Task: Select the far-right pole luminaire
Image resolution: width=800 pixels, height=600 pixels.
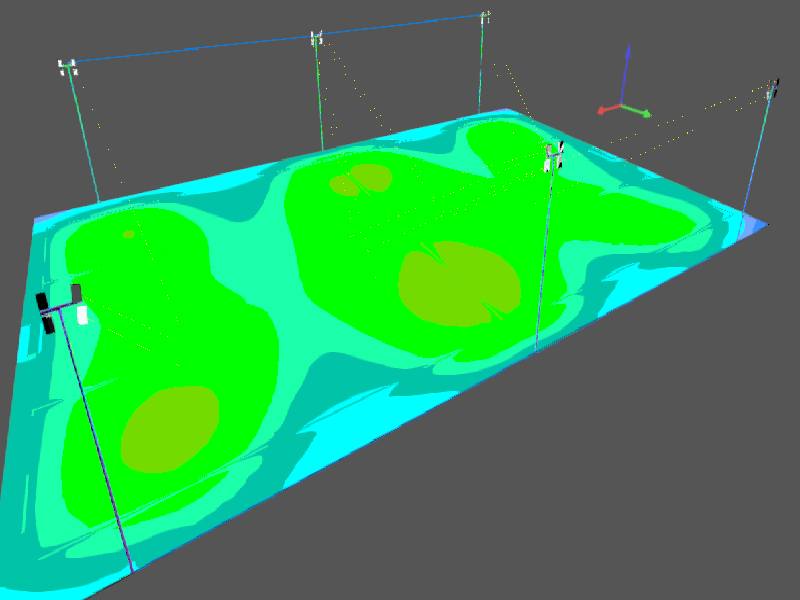Action: click(773, 89)
